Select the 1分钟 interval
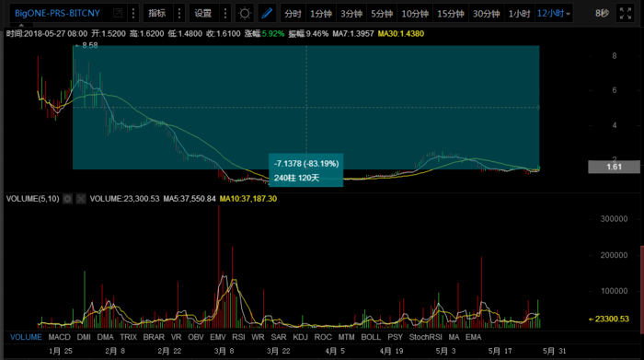This screenshot has height=360, width=644. pyautogui.click(x=321, y=14)
